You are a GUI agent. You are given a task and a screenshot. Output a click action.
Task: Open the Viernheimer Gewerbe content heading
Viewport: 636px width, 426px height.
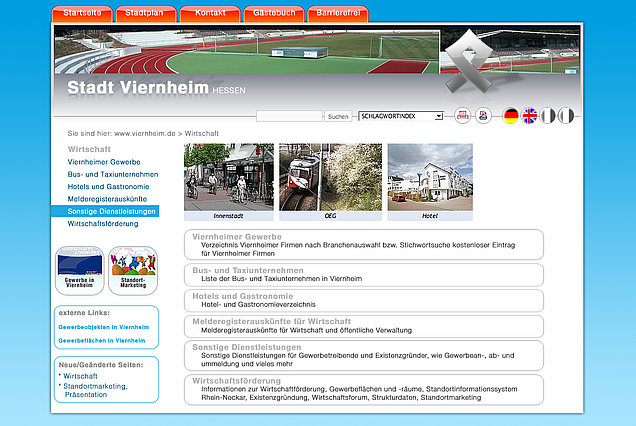[x=237, y=237]
